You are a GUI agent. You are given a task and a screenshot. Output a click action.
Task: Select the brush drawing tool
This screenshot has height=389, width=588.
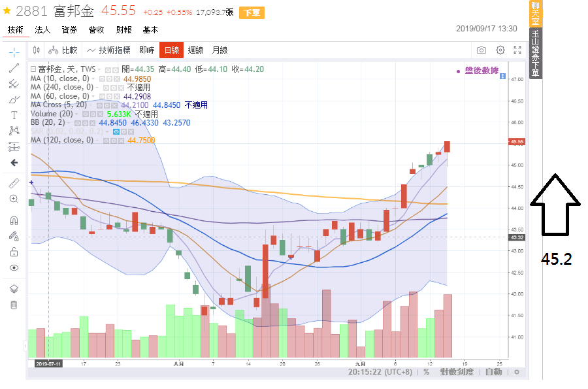click(x=14, y=99)
